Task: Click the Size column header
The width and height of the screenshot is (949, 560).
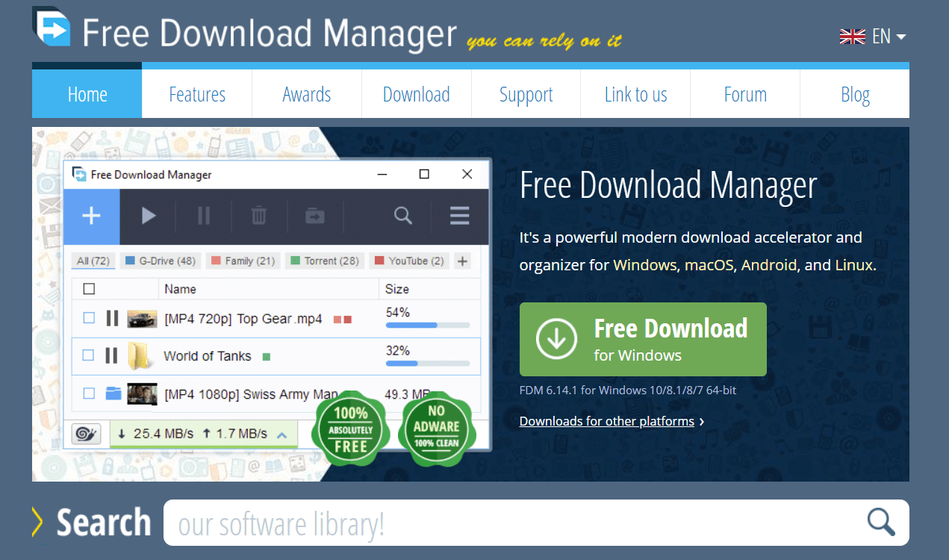Action: coord(397,289)
